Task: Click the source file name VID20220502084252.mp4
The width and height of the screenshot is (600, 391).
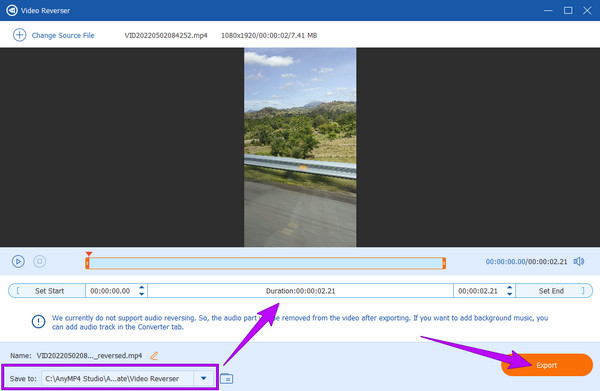Action: pos(166,36)
